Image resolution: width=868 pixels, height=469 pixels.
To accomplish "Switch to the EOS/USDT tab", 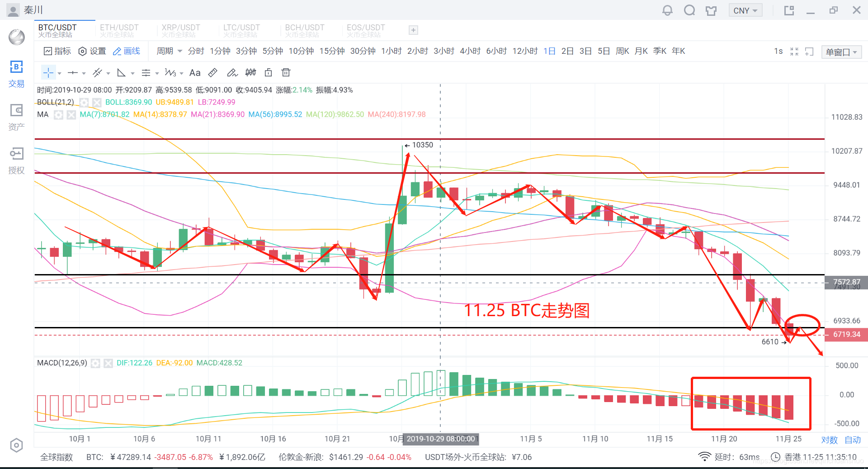I will pyautogui.click(x=366, y=31).
